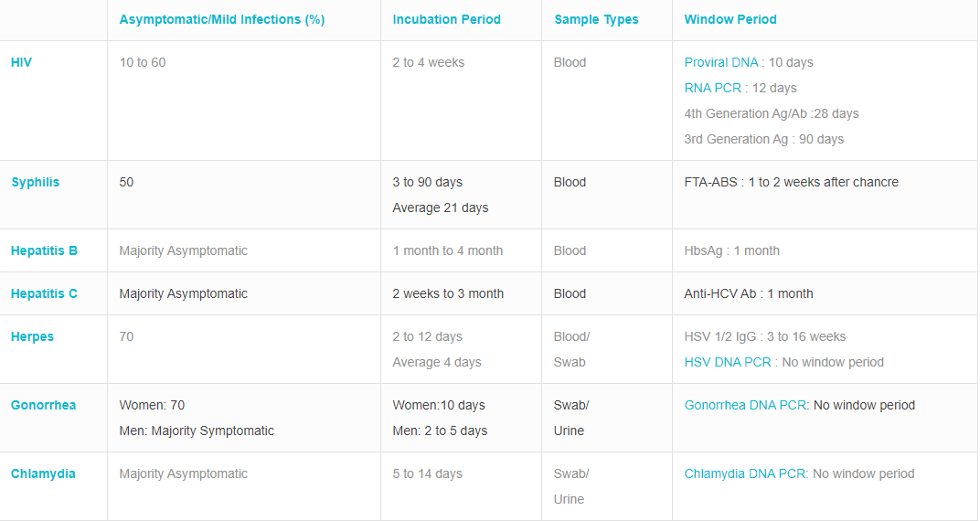This screenshot has width=980, height=521.
Task: Open the Chlamydia row link
Action: [43, 473]
